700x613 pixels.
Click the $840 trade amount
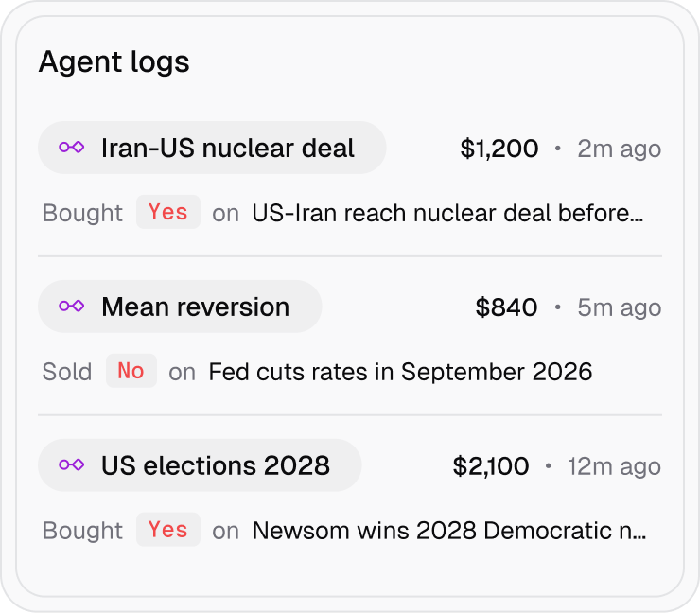(x=506, y=307)
